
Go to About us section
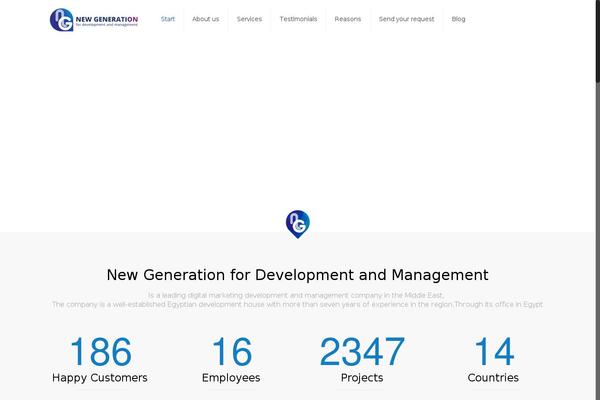pyautogui.click(x=205, y=19)
